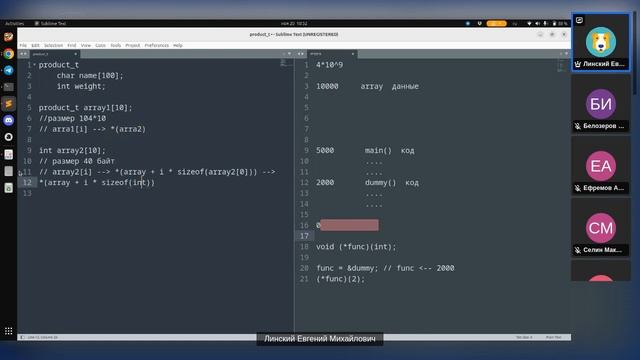
Task: Click the volume icon in system tray
Action: 538,24
